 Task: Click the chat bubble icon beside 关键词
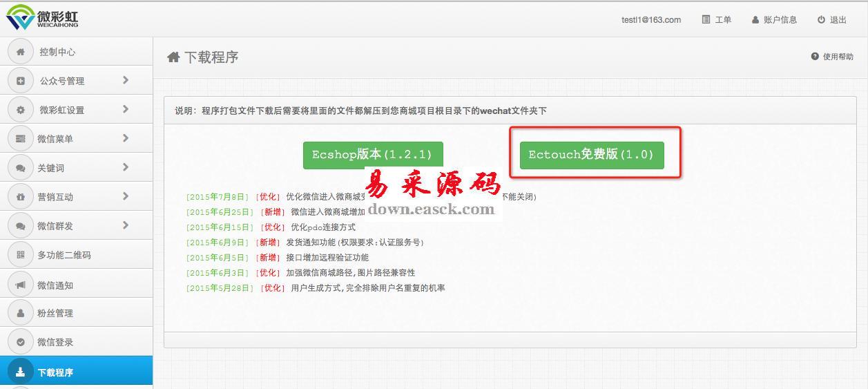[x=21, y=168]
